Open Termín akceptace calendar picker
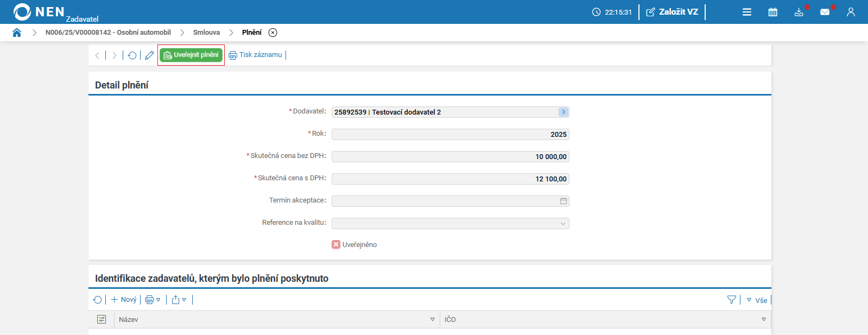The height and width of the screenshot is (335, 868). 563,201
